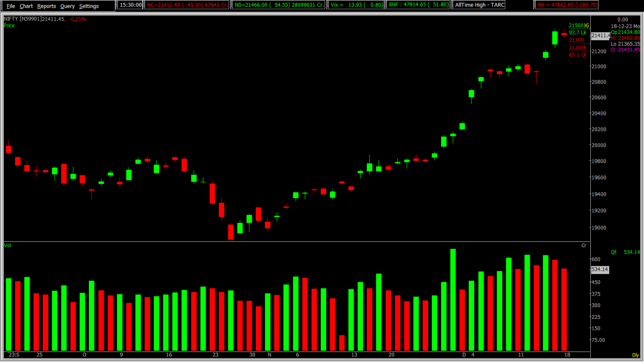
Task: Click the Vix = 13.93 indicator
Action: pos(356,5)
